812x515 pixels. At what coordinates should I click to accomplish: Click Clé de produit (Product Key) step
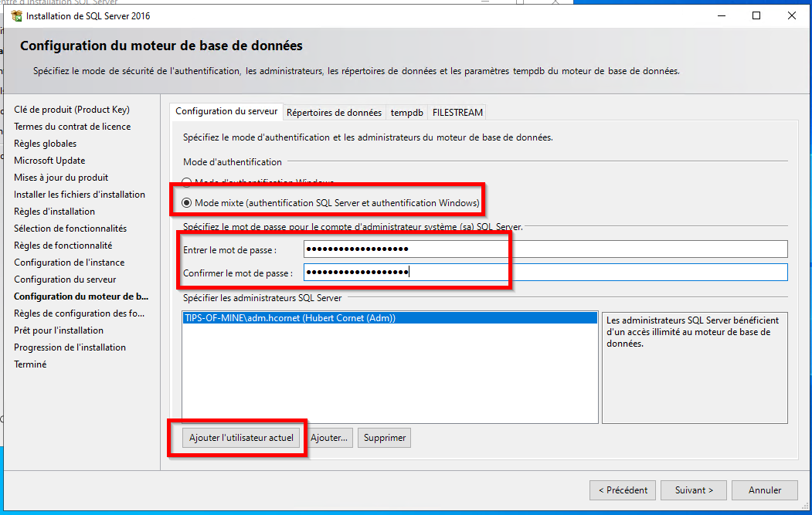tap(71, 109)
